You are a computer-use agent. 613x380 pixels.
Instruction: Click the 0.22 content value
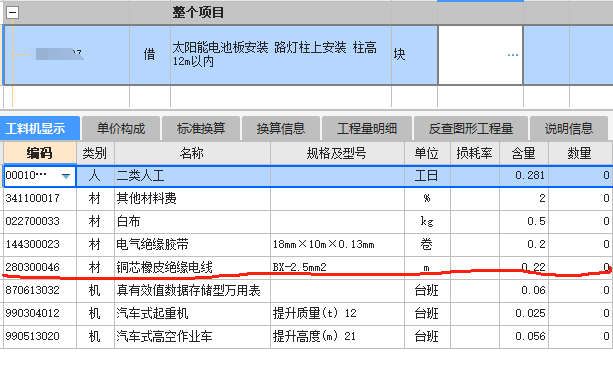coord(524,268)
